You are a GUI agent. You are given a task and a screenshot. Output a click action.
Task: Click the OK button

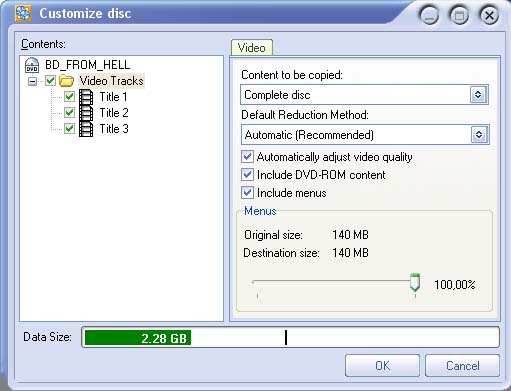tap(382, 366)
